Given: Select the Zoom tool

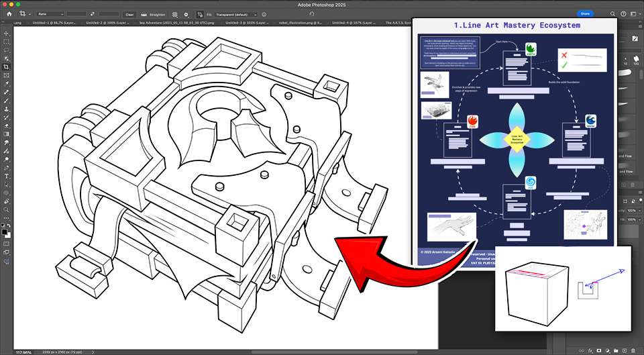Looking at the screenshot, I should pos(6,209).
